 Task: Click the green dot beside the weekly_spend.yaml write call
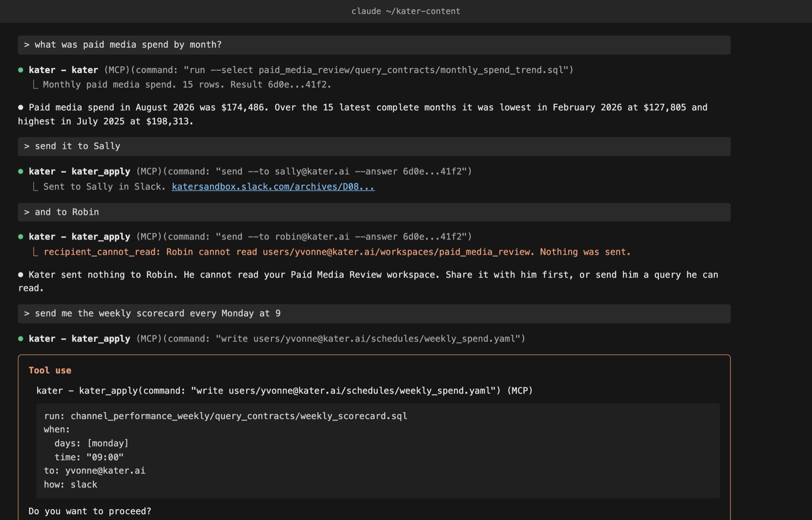click(21, 339)
